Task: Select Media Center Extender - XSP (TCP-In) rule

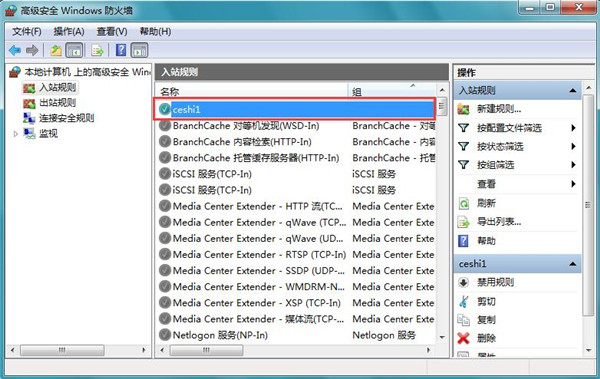Action: click(x=256, y=302)
